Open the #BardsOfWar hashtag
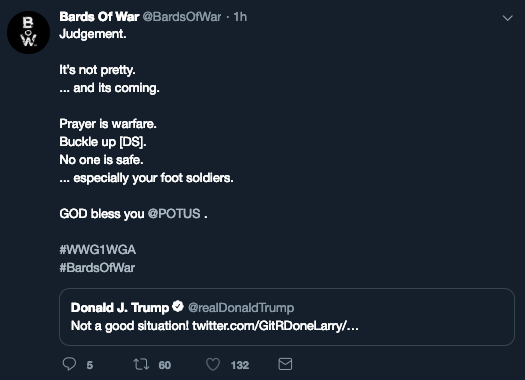The width and height of the screenshot is (525, 380). click(x=97, y=268)
